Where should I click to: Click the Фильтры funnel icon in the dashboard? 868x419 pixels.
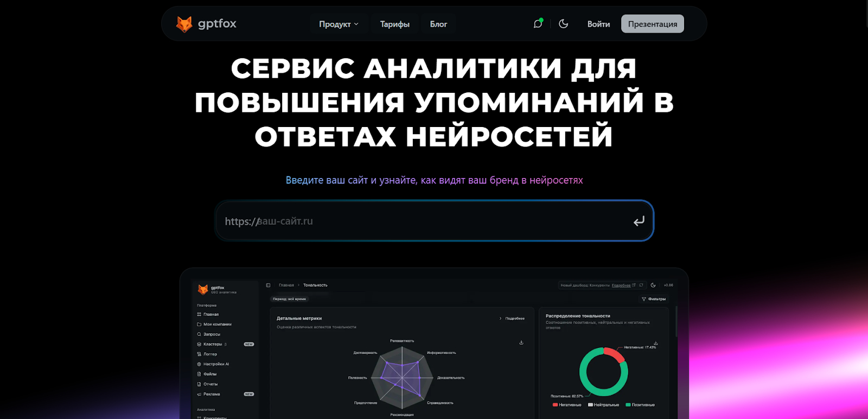click(644, 299)
